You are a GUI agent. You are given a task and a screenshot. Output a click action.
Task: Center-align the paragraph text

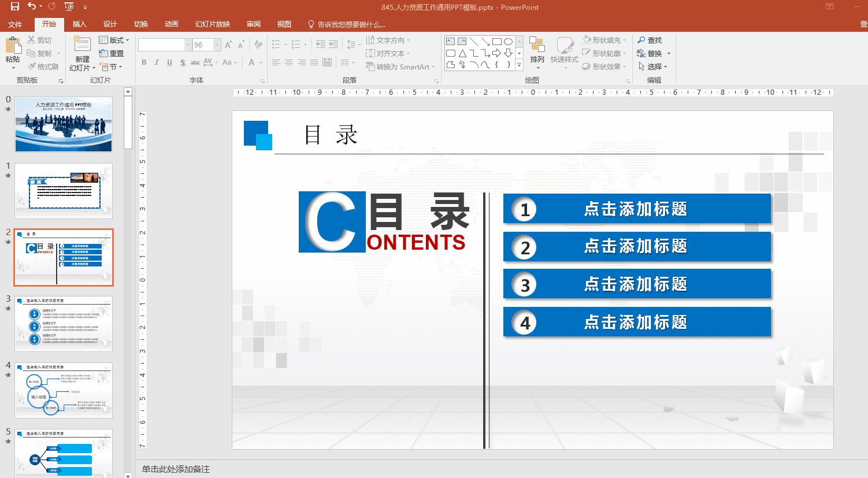[289, 62]
